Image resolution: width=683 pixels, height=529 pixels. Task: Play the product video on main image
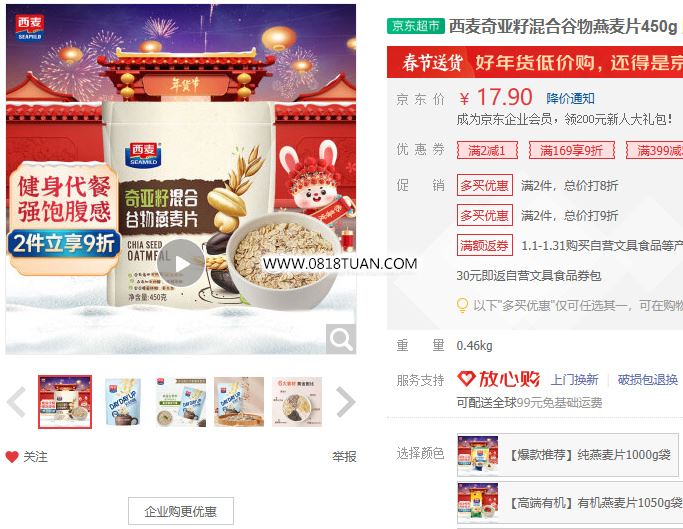[181, 263]
